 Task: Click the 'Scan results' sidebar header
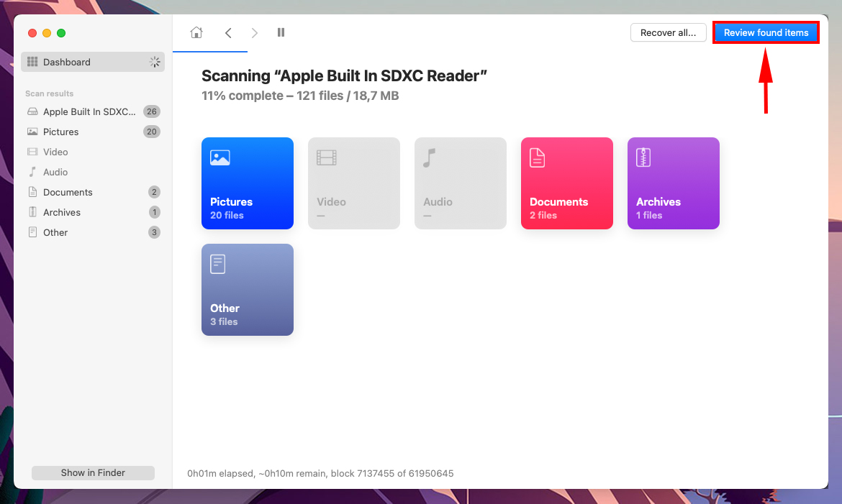(50, 93)
